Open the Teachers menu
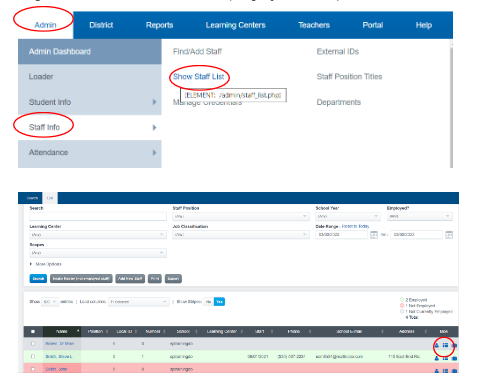This screenshot has width=490, height=388. (x=314, y=25)
